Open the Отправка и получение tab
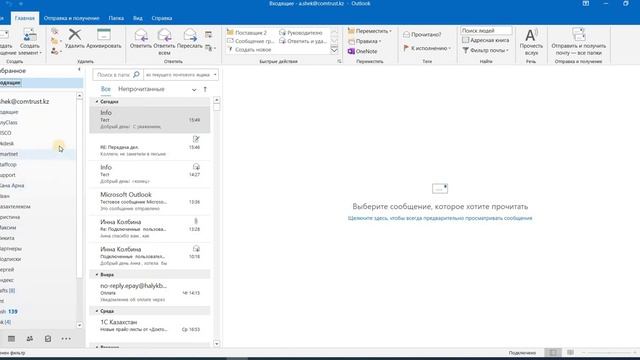 71,18
